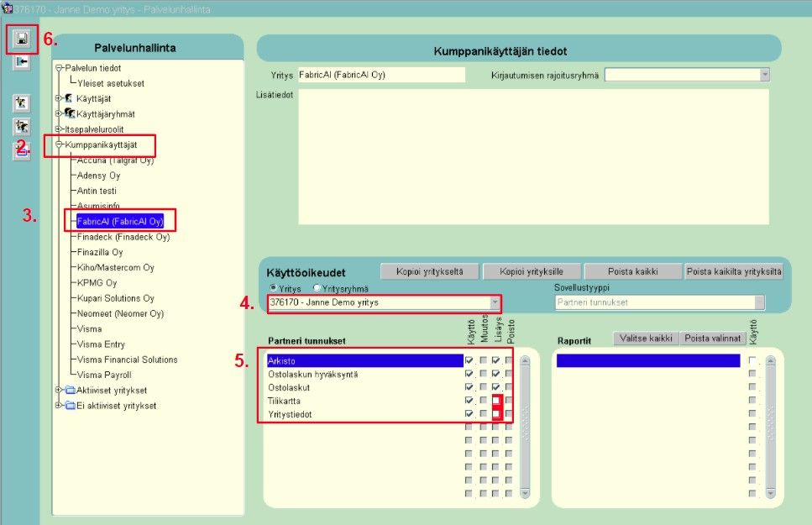Click the Poista kaikilta yrityksiltä button

pos(734,271)
